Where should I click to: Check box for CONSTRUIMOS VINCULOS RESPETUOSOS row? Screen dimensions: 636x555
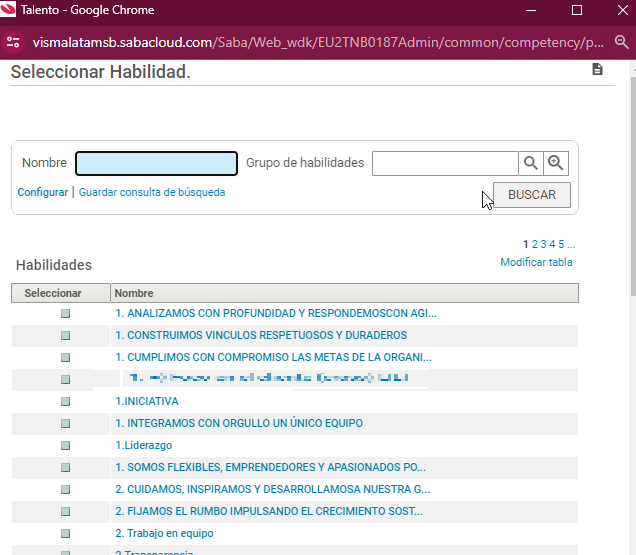[65, 336]
